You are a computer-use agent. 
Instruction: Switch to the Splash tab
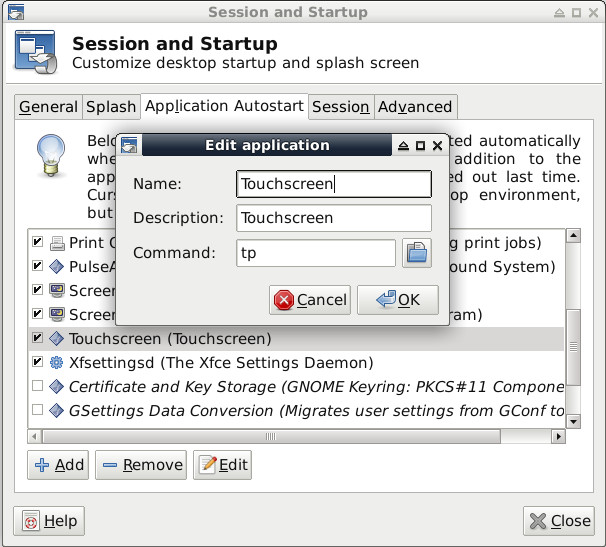click(110, 107)
